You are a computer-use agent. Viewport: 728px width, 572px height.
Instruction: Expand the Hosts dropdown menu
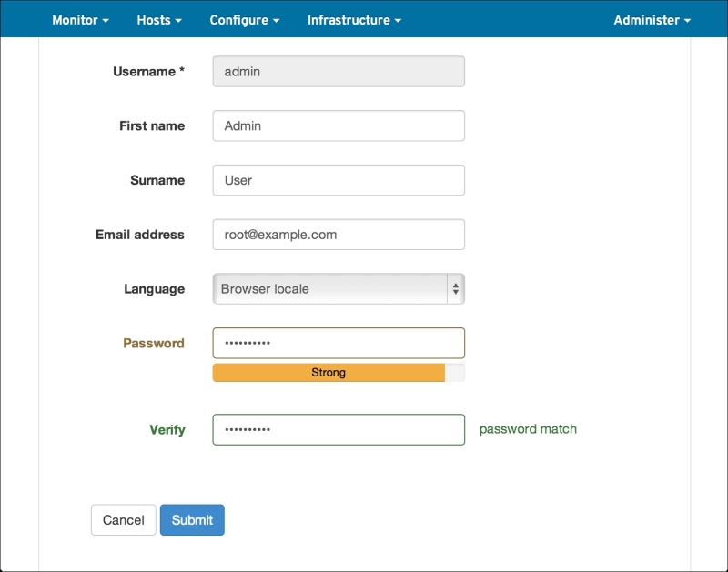coord(159,20)
